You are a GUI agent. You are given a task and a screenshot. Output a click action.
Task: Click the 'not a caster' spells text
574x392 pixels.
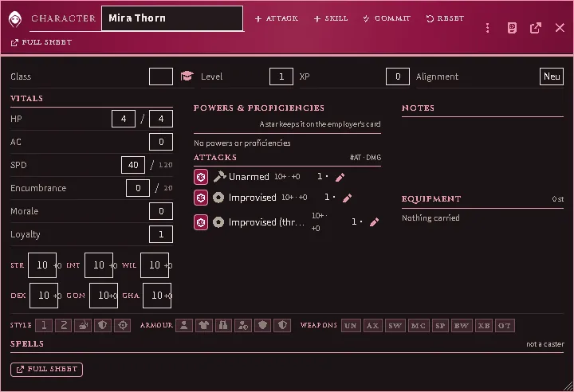click(545, 344)
